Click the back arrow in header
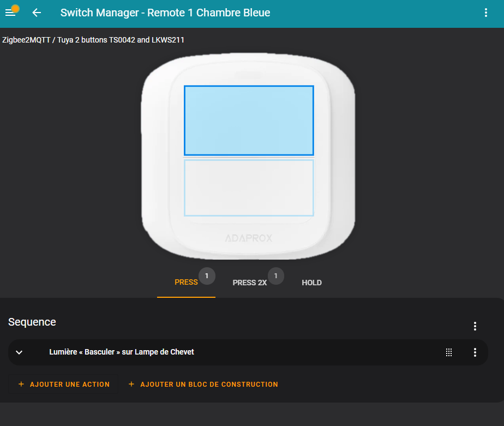This screenshot has width=504, height=426. pyautogui.click(x=37, y=13)
